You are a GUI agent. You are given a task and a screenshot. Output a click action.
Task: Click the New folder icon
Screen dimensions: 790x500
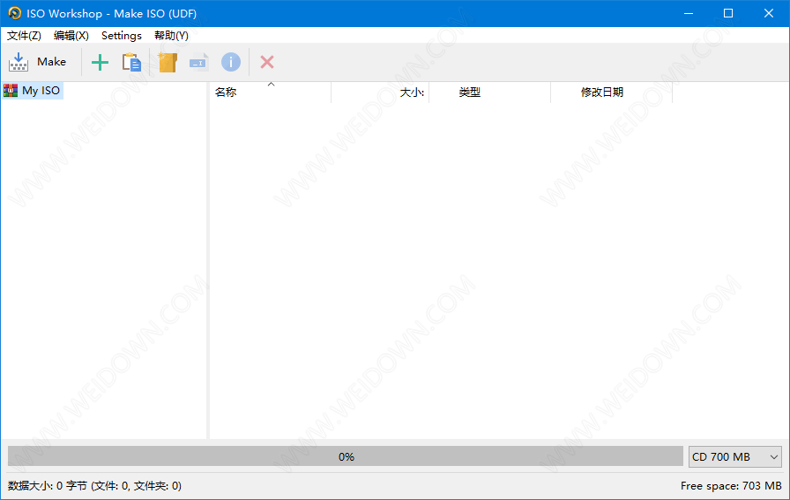[x=167, y=62]
